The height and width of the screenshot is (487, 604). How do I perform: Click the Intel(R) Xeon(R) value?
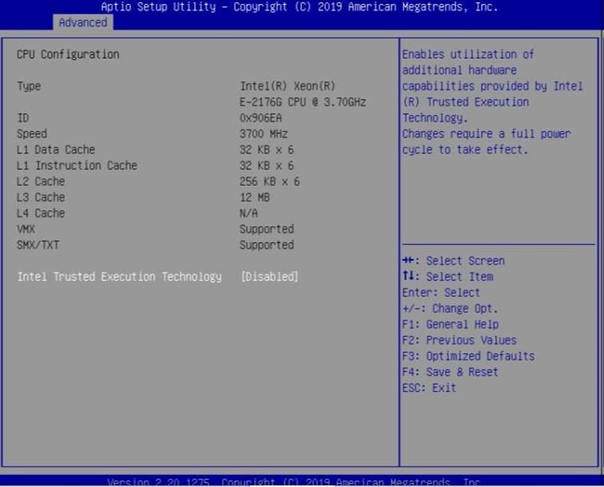pyautogui.click(x=288, y=86)
